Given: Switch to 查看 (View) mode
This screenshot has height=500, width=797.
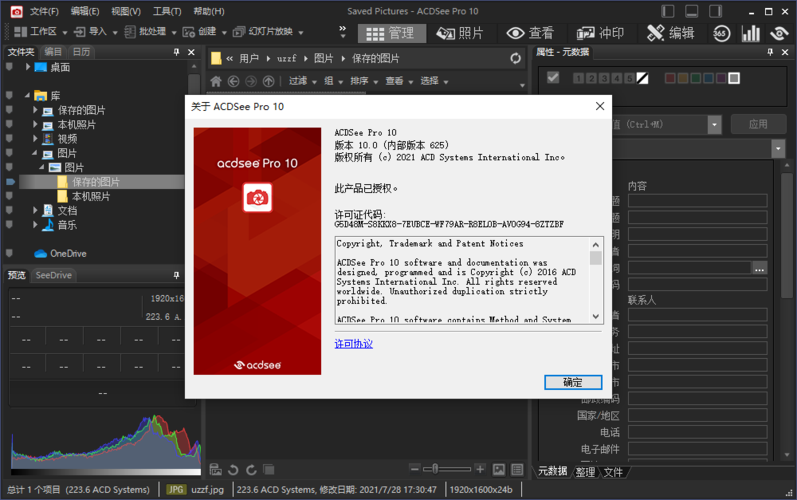Looking at the screenshot, I should [530, 34].
